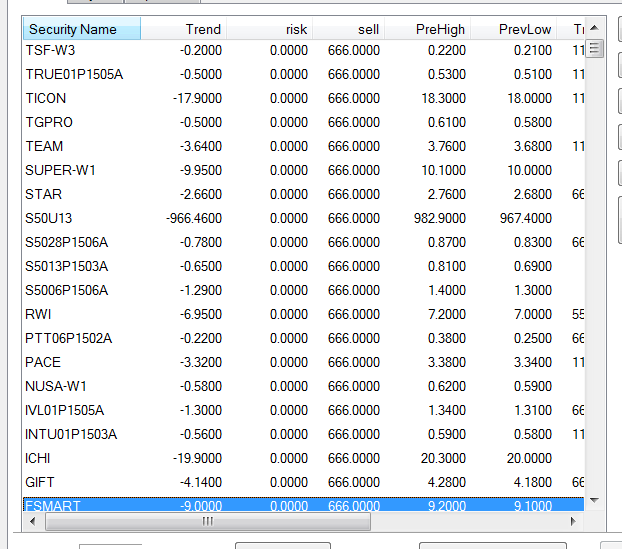Select the TRUE01P1505A row

point(304,74)
